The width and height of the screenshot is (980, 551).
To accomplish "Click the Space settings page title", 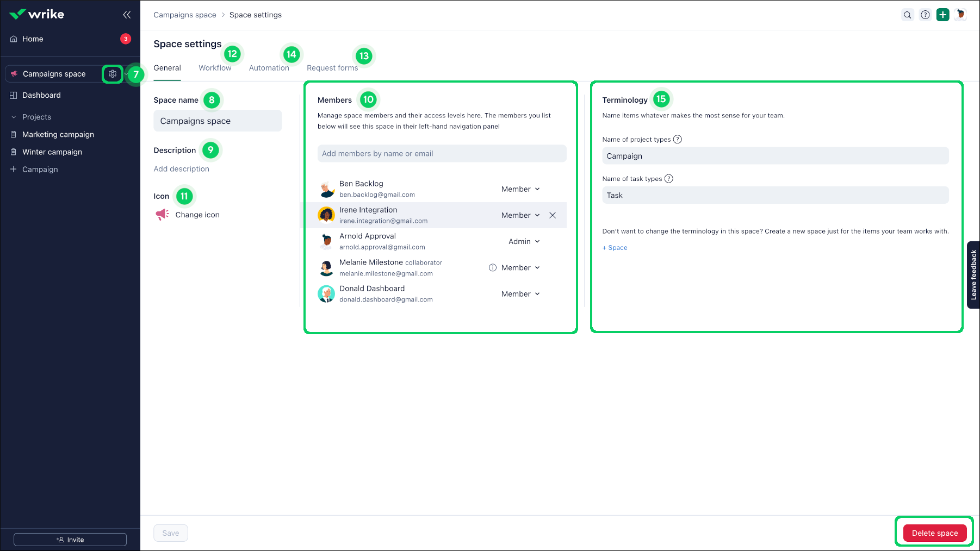I will 188,44.
